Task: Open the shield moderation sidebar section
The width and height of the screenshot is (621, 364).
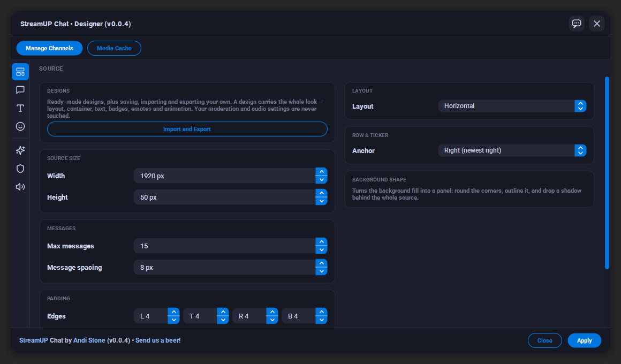Action: (20, 168)
